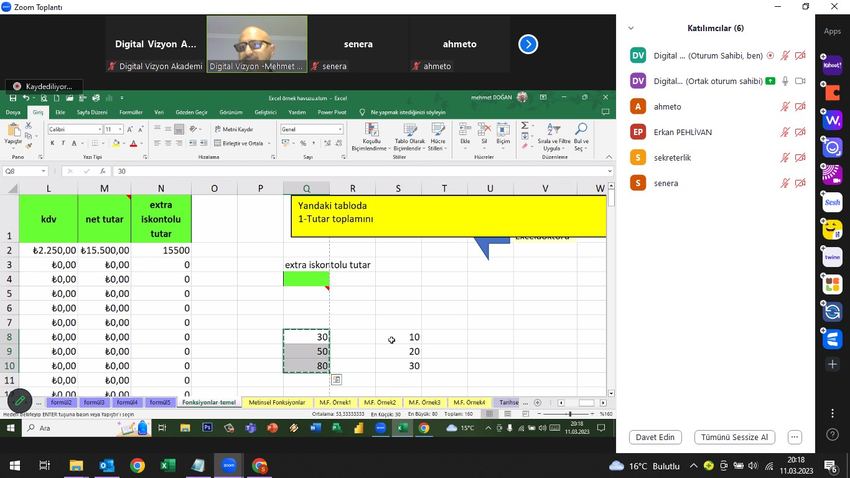The width and height of the screenshot is (850, 478).
Task: Open the Calibri font name dropdown
Action: [x=100, y=130]
